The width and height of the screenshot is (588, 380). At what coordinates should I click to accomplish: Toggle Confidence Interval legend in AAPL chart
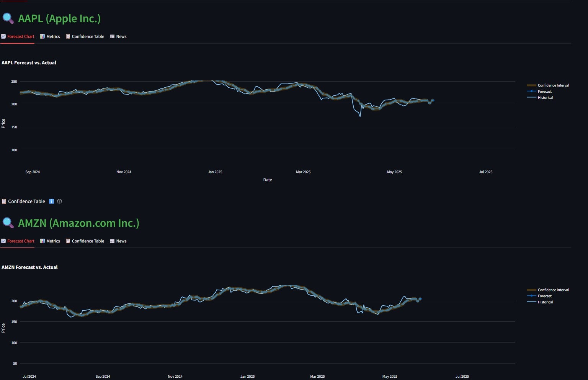click(x=548, y=85)
